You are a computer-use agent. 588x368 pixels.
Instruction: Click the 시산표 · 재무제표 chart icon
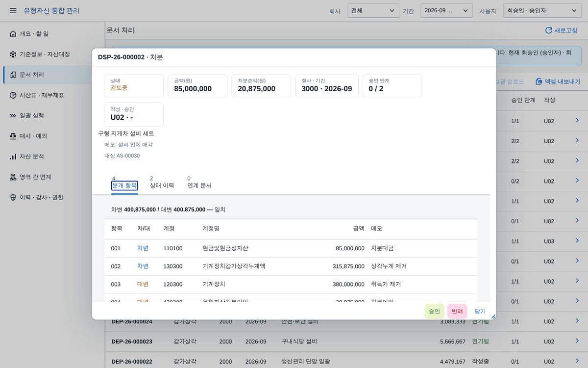[x=13, y=95]
